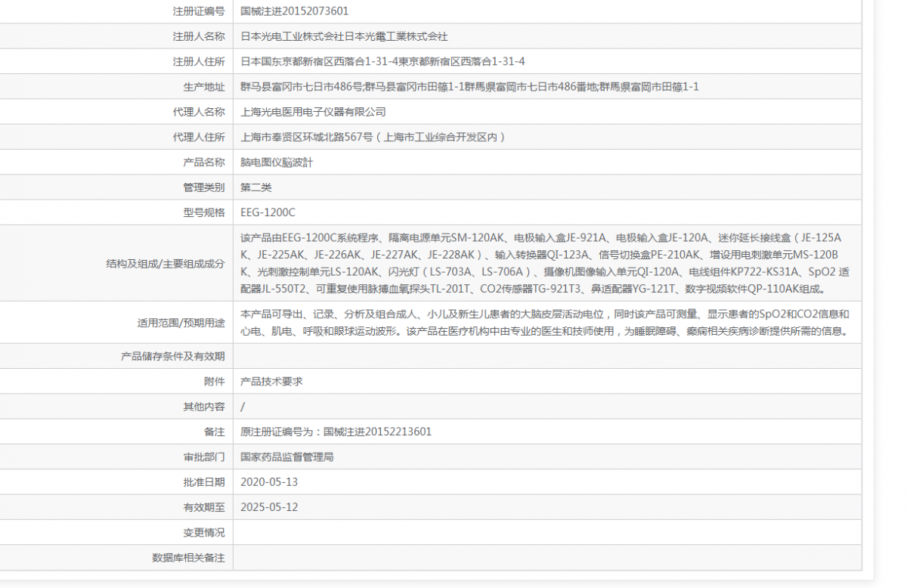Select the management class value 第二类
The height and width of the screenshot is (588, 907).
pyautogui.click(x=256, y=187)
